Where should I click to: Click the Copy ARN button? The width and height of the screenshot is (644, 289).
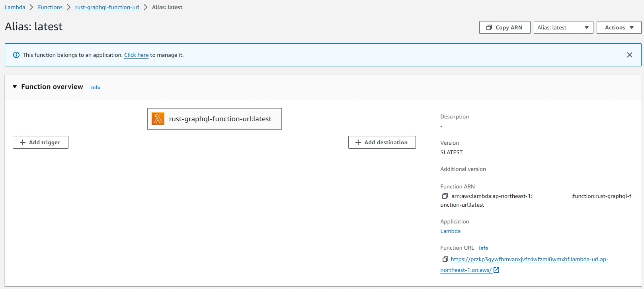tap(504, 27)
